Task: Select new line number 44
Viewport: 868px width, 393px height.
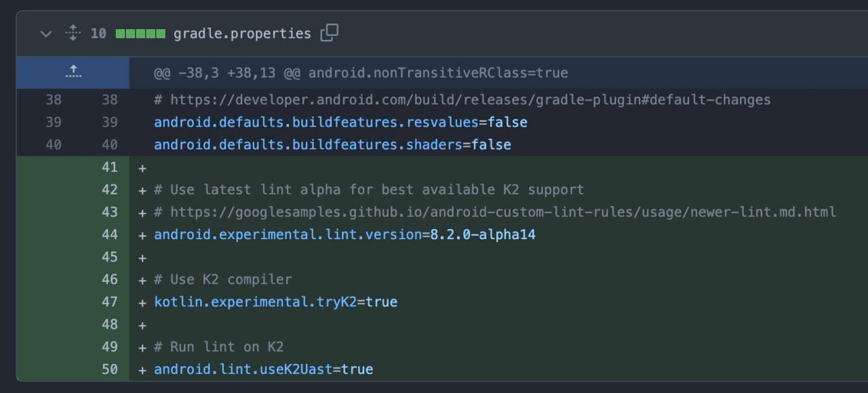Action: (x=109, y=234)
